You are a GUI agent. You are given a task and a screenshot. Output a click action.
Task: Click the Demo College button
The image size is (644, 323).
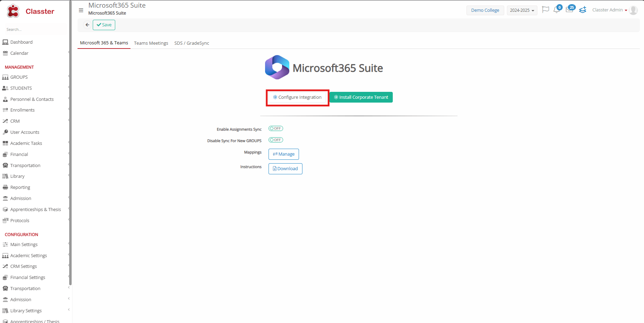point(485,10)
